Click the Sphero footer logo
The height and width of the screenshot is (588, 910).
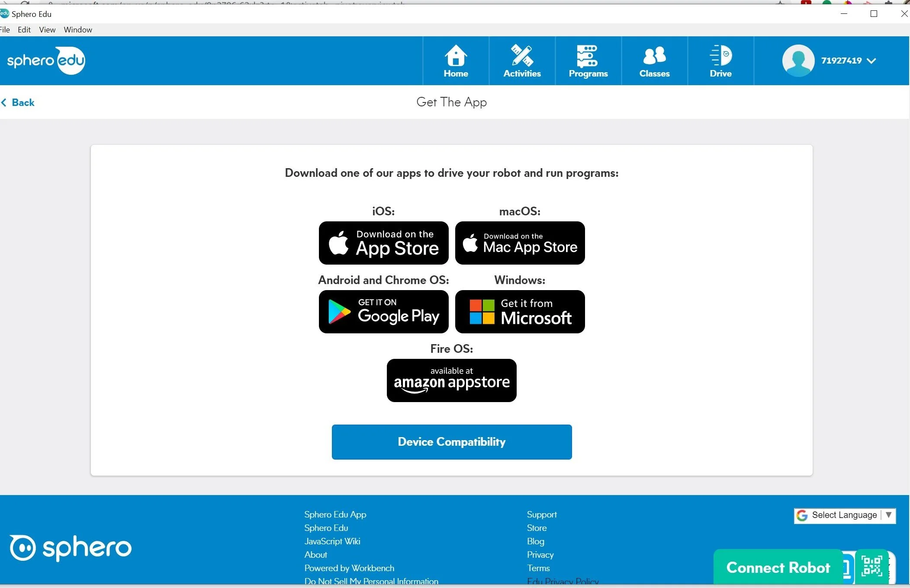pos(71,548)
